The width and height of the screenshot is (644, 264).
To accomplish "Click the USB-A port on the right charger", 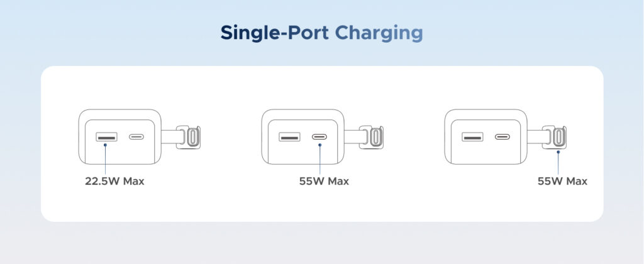I will (x=472, y=137).
